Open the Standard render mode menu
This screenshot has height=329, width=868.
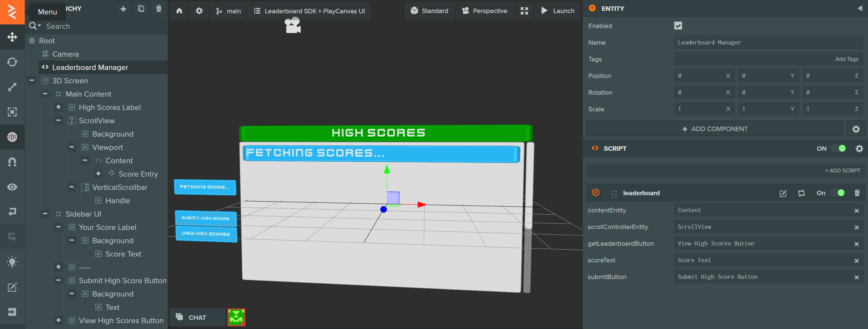429,11
